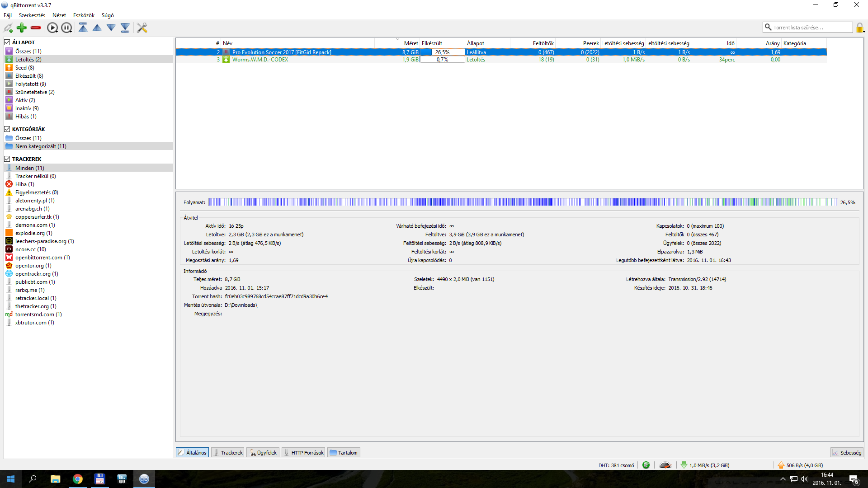Click the green plus add torrent icon
The height and width of the screenshot is (488, 868).
tap(22, 28)
